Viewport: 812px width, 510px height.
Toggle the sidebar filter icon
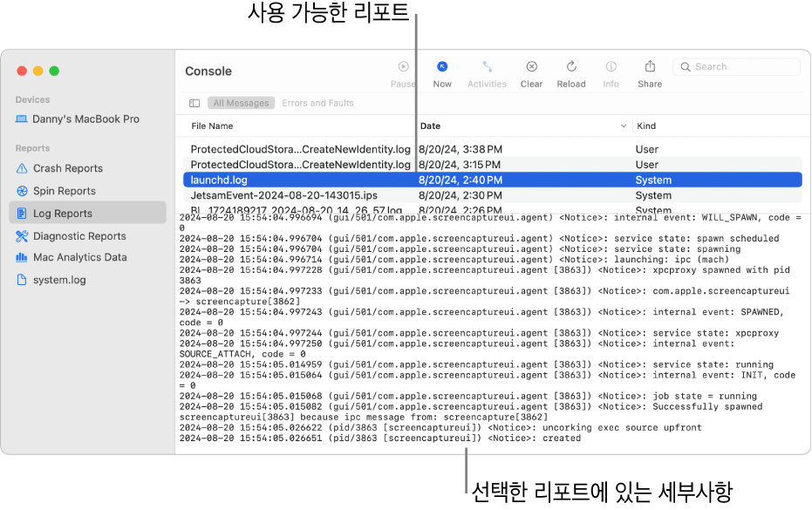(x=194, y=103)
